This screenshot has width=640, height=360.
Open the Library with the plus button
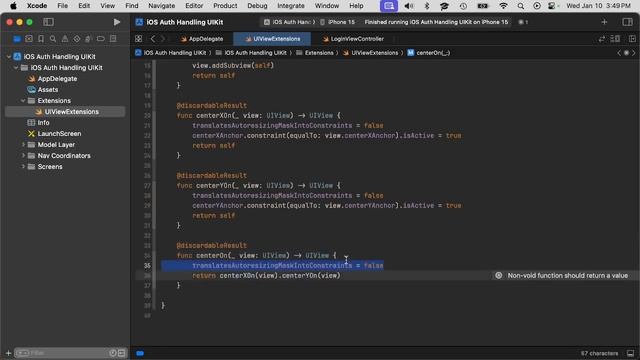tap(604, 22)
